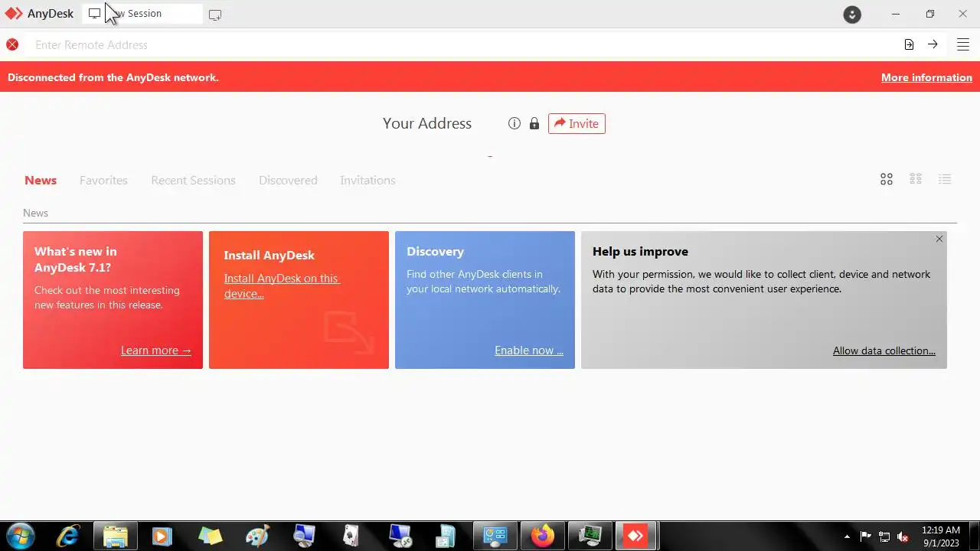Open Sticky Notes from taskbar
980x551 pixels.
tap(209, 536)
